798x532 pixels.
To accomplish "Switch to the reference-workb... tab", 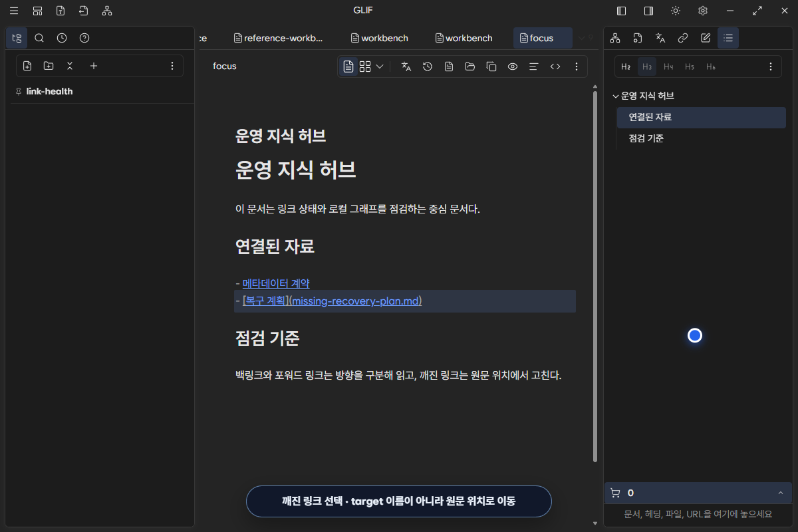I will click(278, 38).
